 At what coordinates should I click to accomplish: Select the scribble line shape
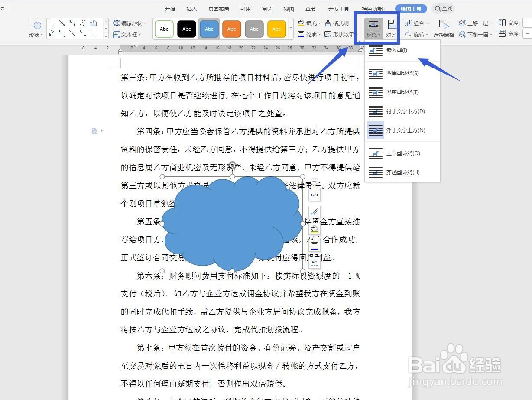point(52,33)
